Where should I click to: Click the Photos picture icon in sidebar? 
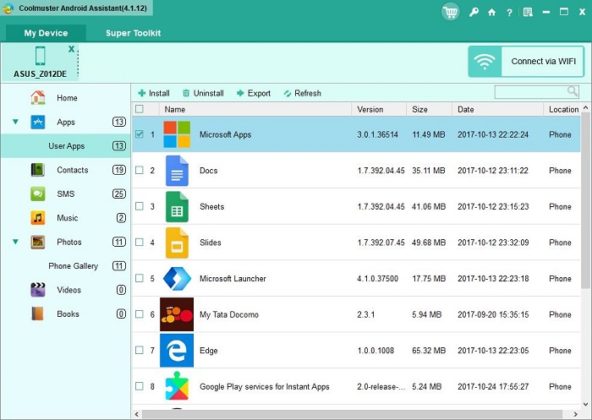tap(37, 242)
